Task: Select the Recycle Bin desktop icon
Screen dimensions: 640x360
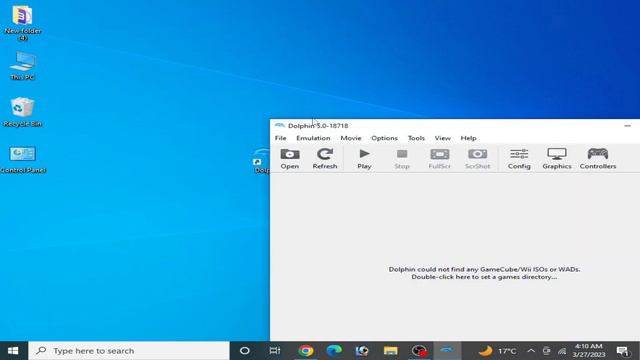Action: click(22, 112)
